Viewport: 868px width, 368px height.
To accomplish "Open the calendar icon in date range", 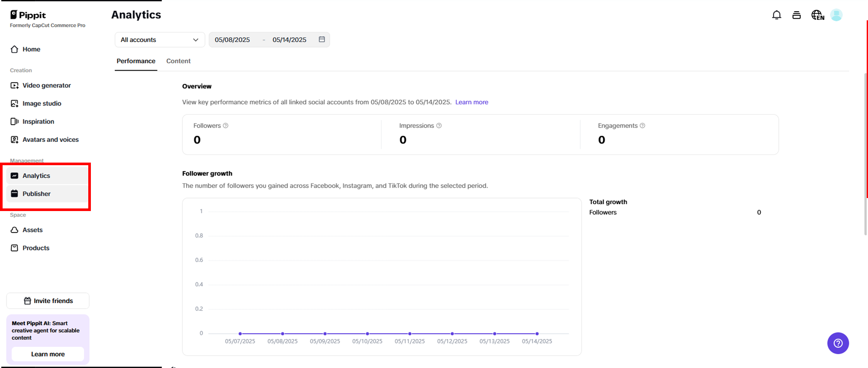I will (x=322, y=39).
